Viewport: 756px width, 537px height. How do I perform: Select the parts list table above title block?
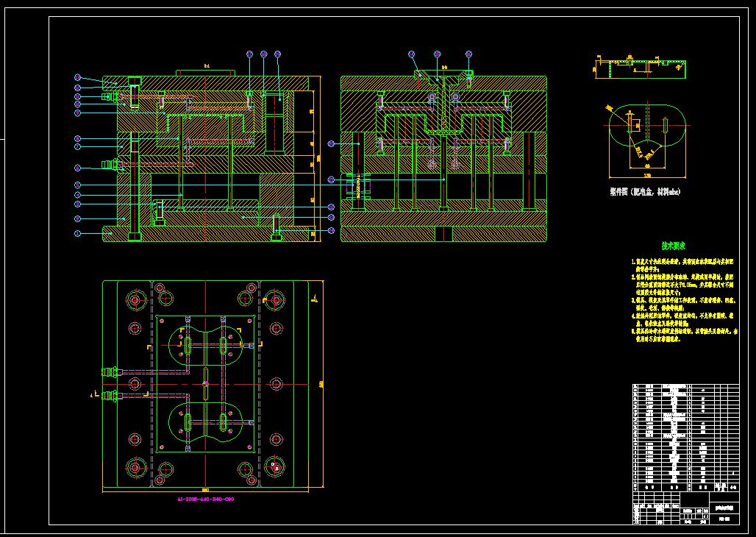685,437
